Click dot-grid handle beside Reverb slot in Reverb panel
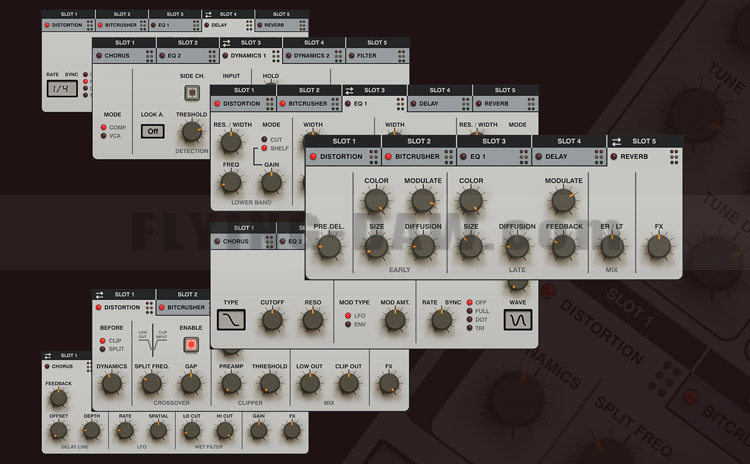This screenshot has height=464, width=750. (674, 156)
